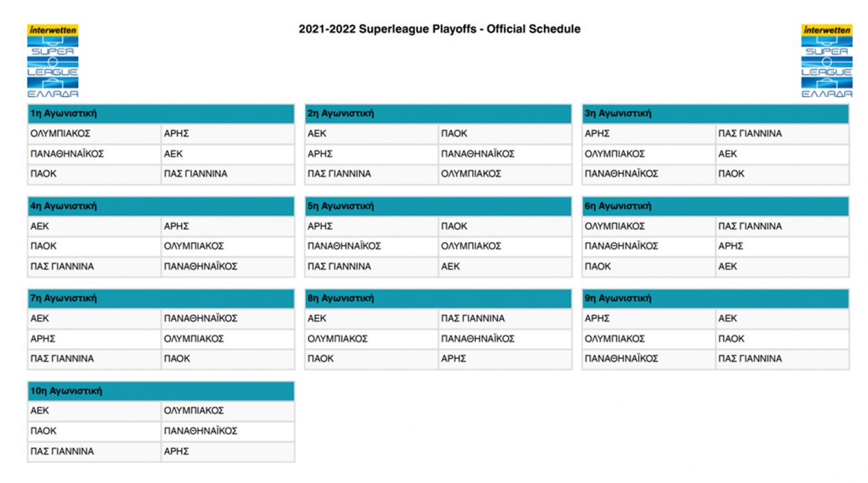This screenshot has width=868, height=483.
Task: Click ΠΑΟΚ away team in 7η Αγωνιστική
Action: [x=177, y=359]
